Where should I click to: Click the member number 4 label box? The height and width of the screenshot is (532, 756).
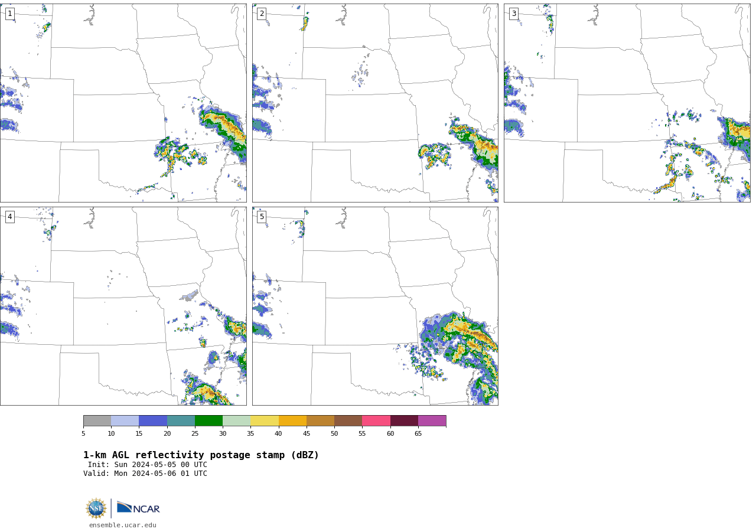pyautogui.click(x=9, y=217)
